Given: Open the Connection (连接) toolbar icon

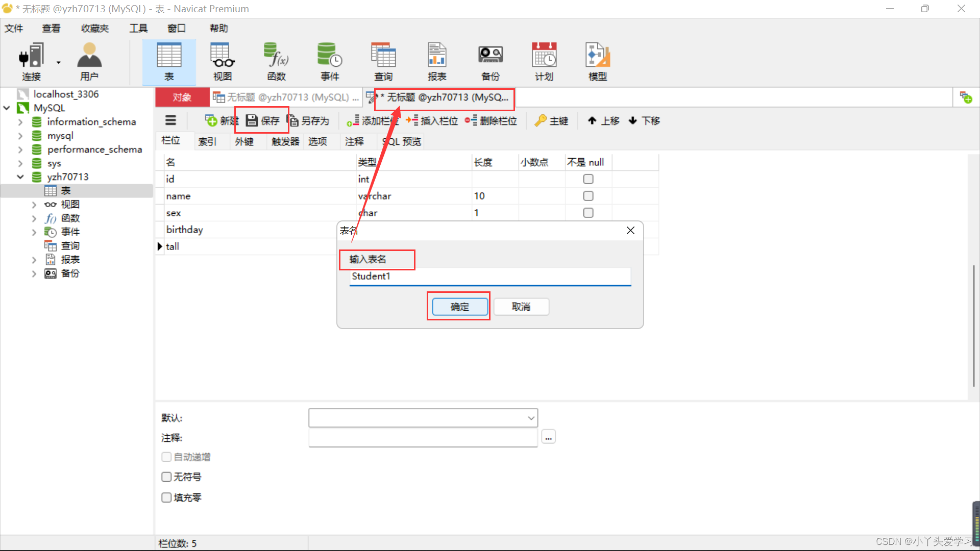Looking at the screenshot, I should tap(31, 62).
